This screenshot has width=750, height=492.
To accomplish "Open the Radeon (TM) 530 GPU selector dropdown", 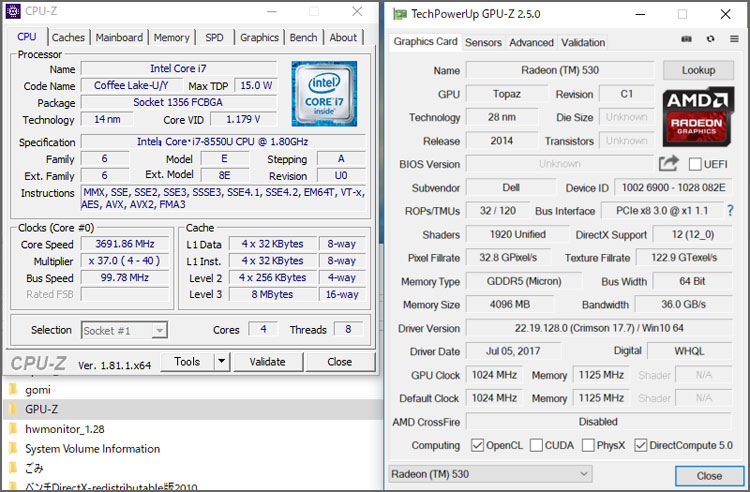I will click(x=490, y=474).
